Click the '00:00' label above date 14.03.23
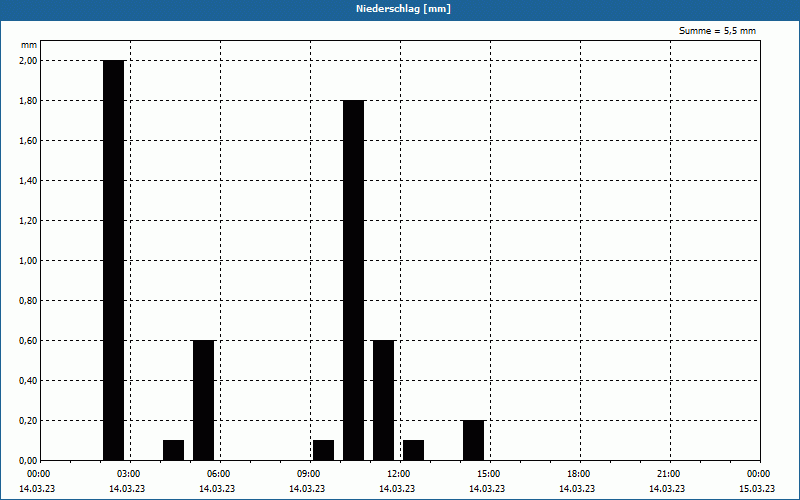This screenshot has width=800, height=500. [x=39, y=474]
